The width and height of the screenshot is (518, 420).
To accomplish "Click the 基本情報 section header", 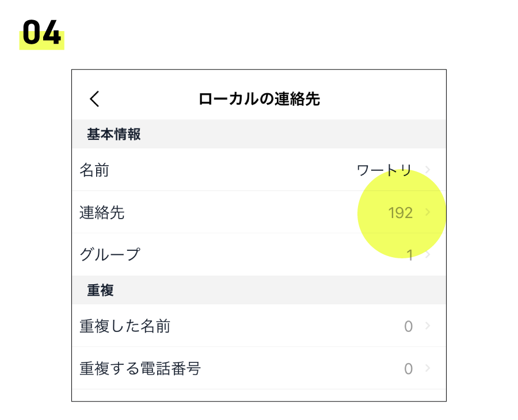I will pos(114,134).
